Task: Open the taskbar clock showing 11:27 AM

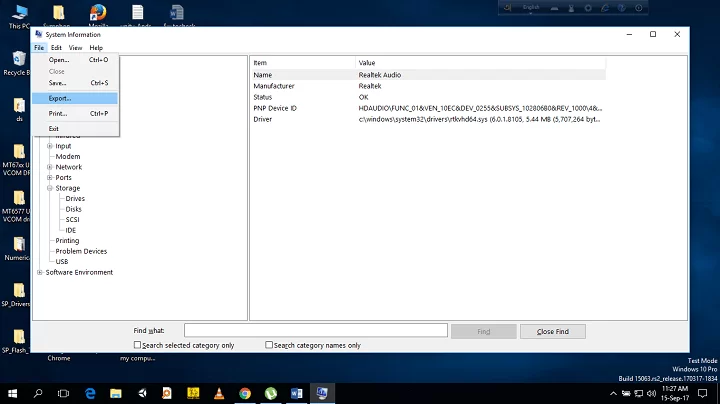Action: (x=675, y=393)
